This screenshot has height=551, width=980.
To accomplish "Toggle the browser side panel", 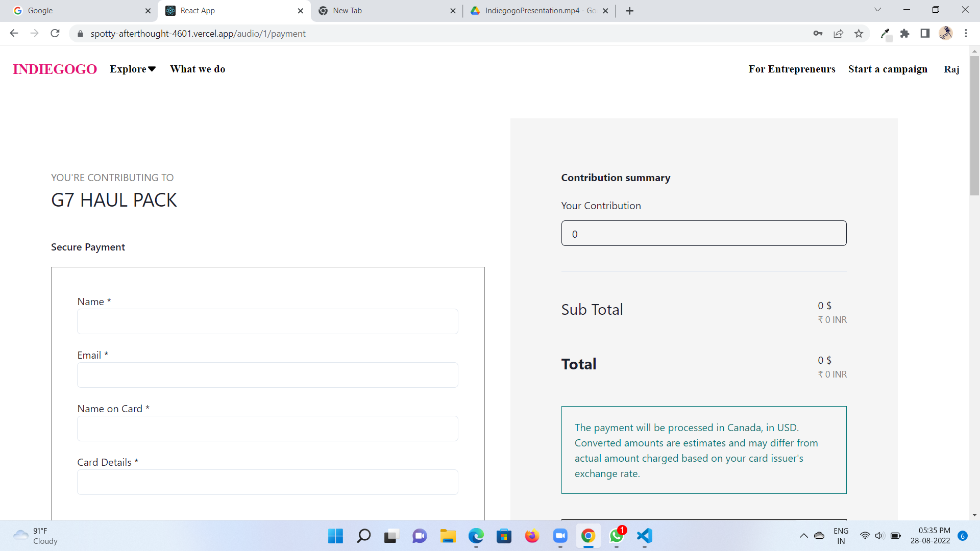I will tap(925, 33).
